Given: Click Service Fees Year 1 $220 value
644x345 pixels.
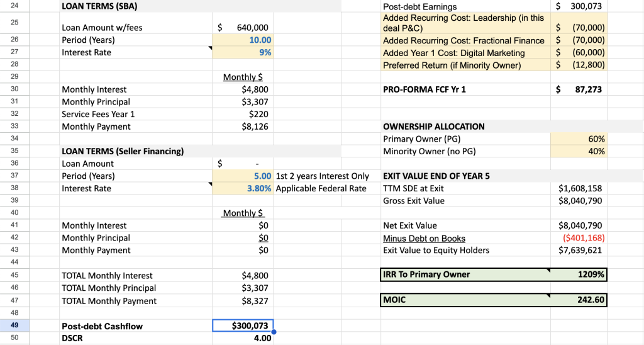Looking at the screenshot, I should click(258, 114).
